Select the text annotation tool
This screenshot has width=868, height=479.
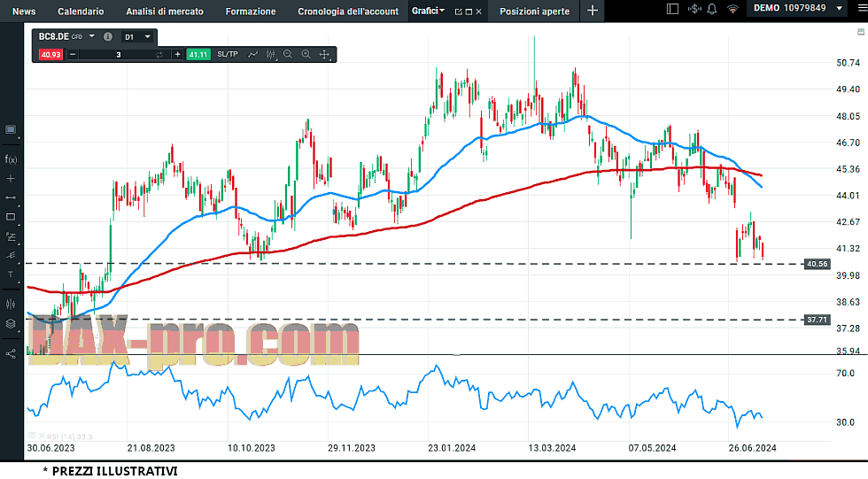(x=11, y=274)
